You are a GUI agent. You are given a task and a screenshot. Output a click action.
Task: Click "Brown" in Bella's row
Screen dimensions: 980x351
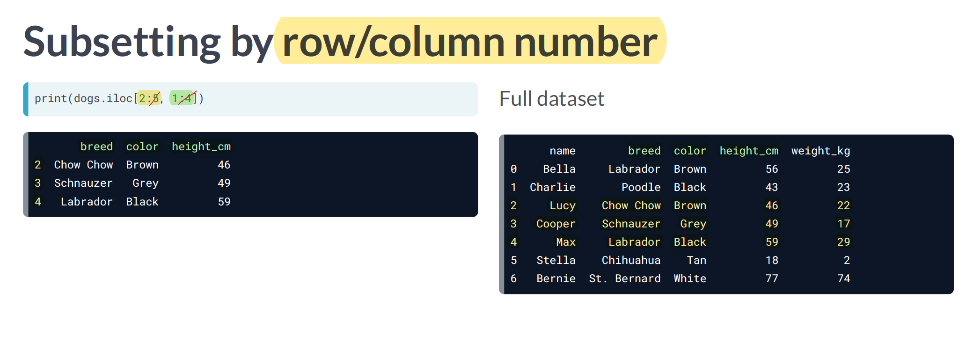coord(690,169)
